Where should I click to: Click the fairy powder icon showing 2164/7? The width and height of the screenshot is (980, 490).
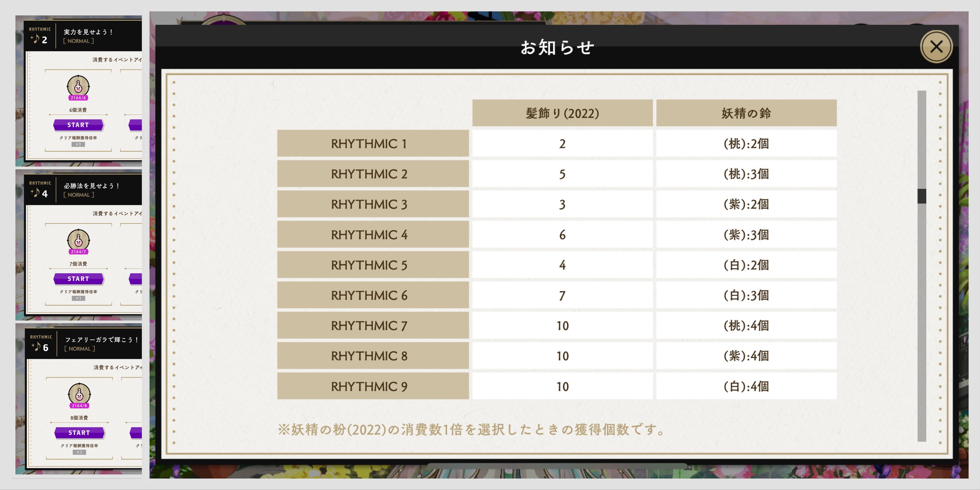click(x=78, y=240)
